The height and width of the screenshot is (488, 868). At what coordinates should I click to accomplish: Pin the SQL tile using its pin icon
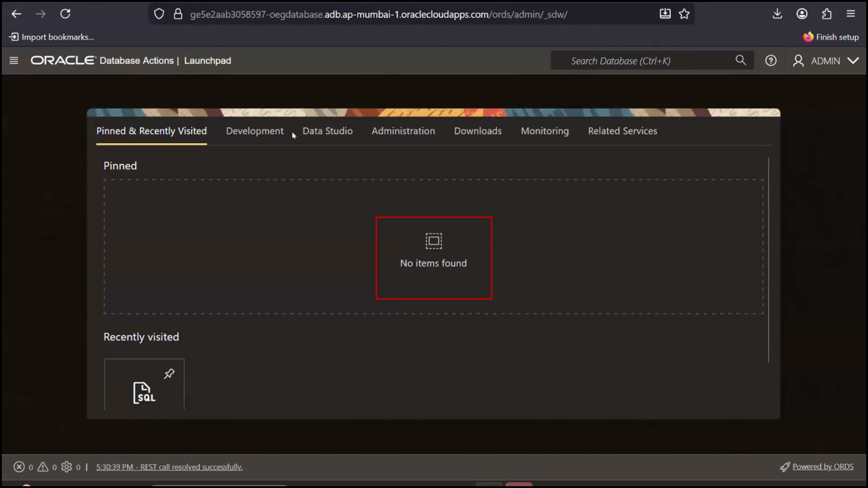point(169,373)
